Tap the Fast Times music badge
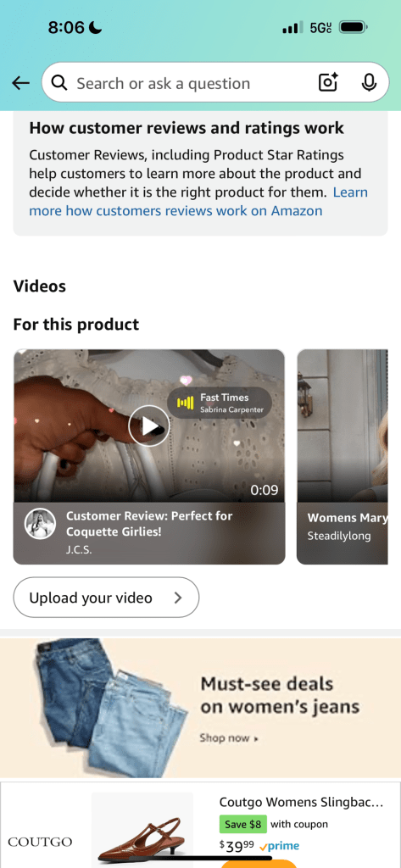 point(220,403)
